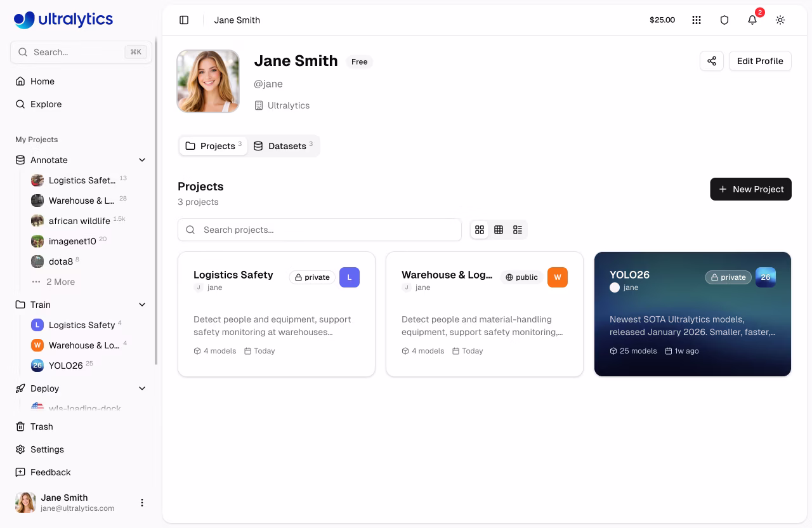The image size is (812, 528).
Task: Click the Ultralytics logo
Action: coord(63,20)
